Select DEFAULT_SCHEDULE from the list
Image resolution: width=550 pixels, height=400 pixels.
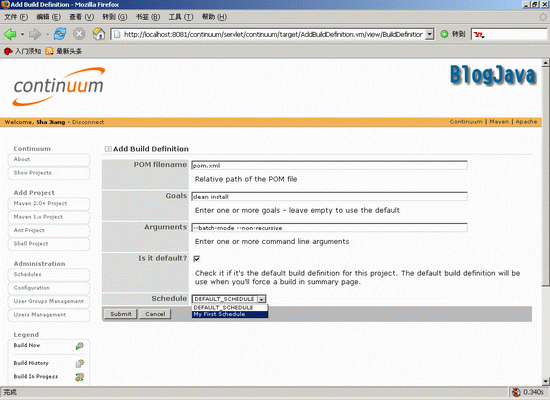(230, 307)
